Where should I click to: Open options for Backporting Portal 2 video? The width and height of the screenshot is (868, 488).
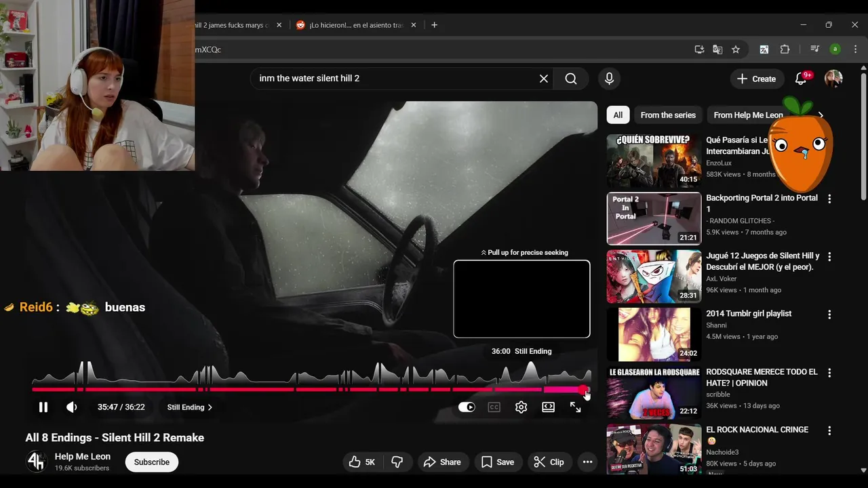click(x=829, y=199)
